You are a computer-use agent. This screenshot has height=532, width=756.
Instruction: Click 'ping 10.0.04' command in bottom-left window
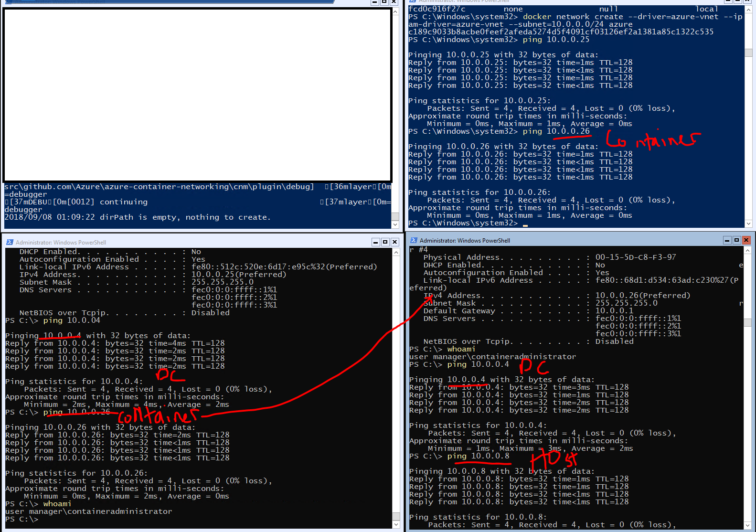point(72,320)
